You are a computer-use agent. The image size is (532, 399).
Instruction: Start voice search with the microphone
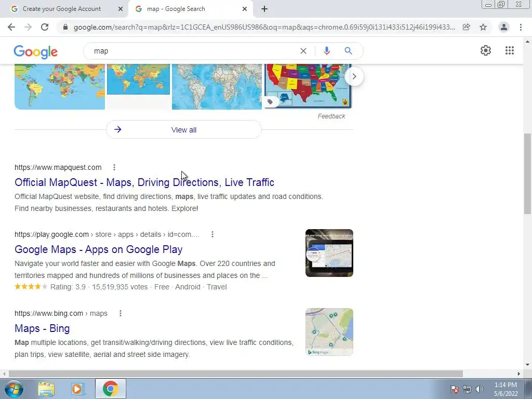pyautogui.click(x=326, y=51)
